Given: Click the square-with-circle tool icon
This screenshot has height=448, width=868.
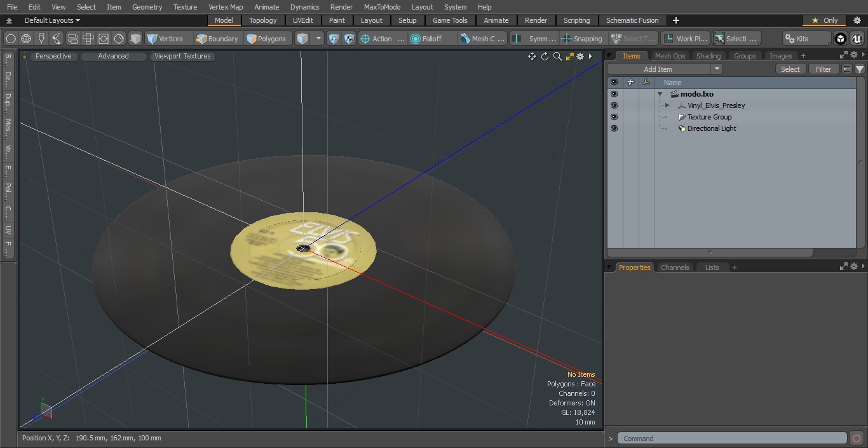Looking at the screenshot, I should click(104, 39).
